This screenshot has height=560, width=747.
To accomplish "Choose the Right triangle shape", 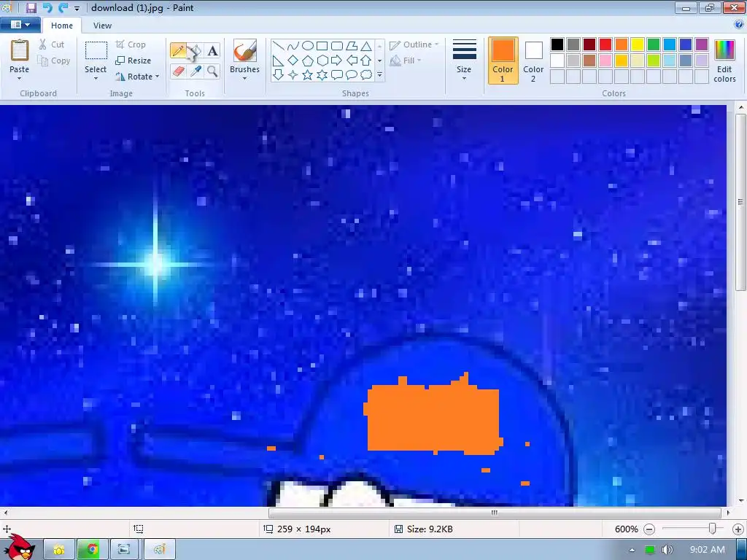I will (x=279, y=61).
